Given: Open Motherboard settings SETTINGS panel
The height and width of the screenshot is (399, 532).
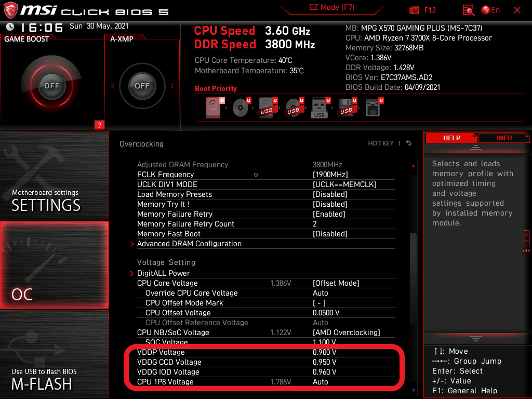Looking at the screenshot, I should click(x=54, y=176).
